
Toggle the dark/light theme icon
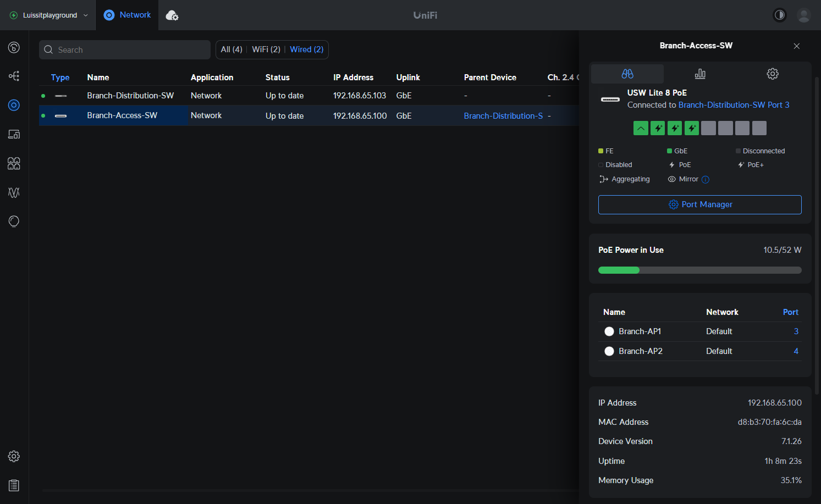[x=780, y=15]
